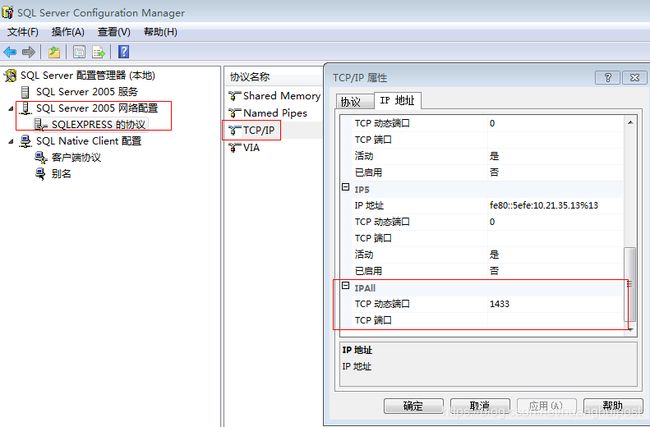The width and height of the screenshot is (650, 427).
Task: Click the empty IPAll TCP 端口 value field
Action: point(555,320)
